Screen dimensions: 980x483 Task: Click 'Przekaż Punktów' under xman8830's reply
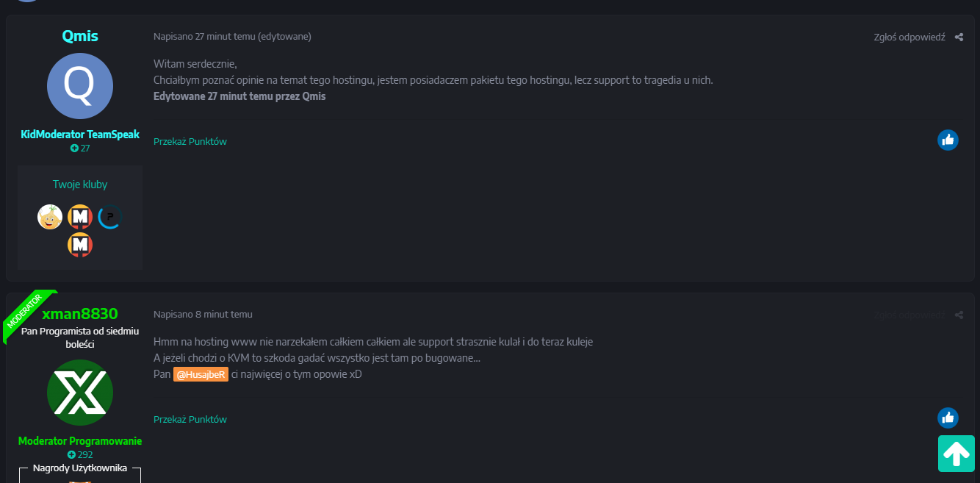pos(190,419)
